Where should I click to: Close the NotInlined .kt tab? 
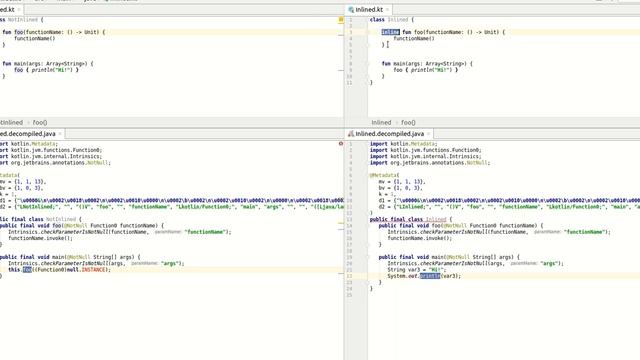(19, 9)
